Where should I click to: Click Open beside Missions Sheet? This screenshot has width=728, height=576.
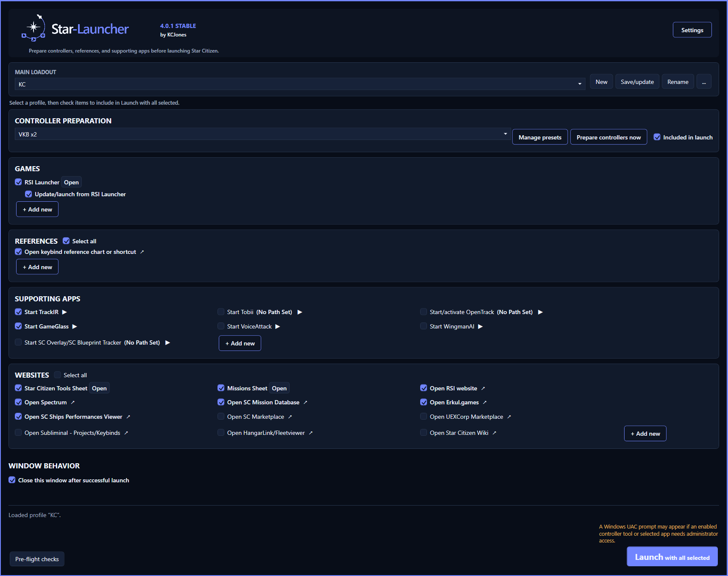tap(279, 388)
